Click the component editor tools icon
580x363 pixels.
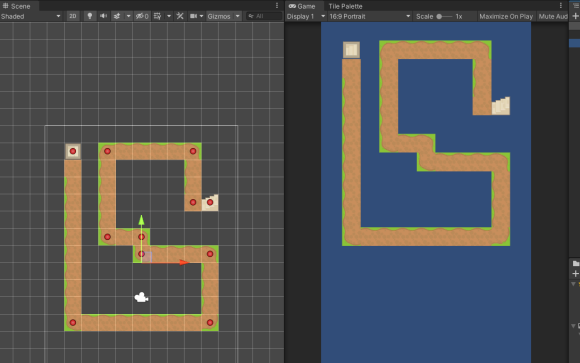[180, 16]
